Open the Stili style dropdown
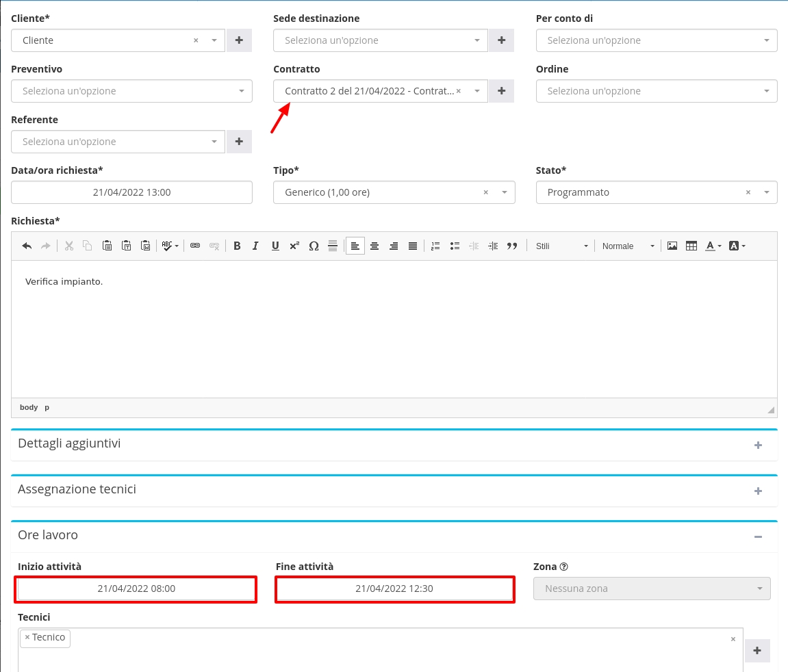Image resolution: width=788 pixels, height=672 pixels. click(x=561, y=246)
